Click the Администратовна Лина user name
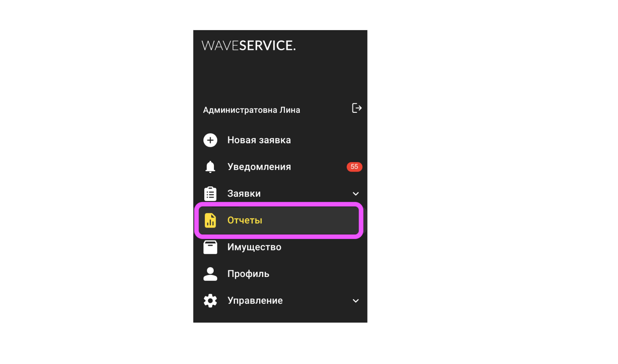 point(252,110)
